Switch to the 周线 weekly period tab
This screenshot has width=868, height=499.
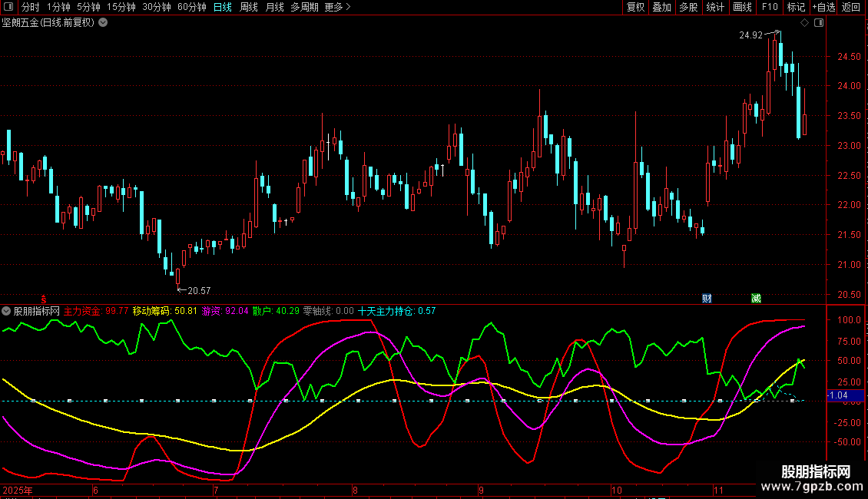[x=249, y=7]
